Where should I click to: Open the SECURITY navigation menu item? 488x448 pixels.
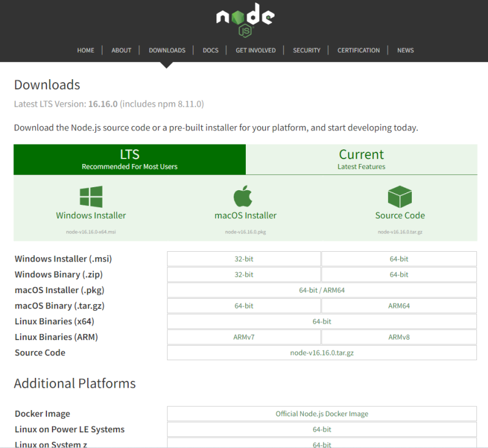point(307,50)
